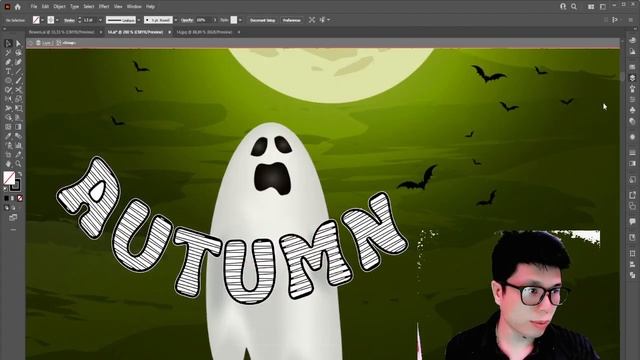Open the Fill color dropdown in control bar
Screen dimensions: 640x360
click(x=42, y=20)
